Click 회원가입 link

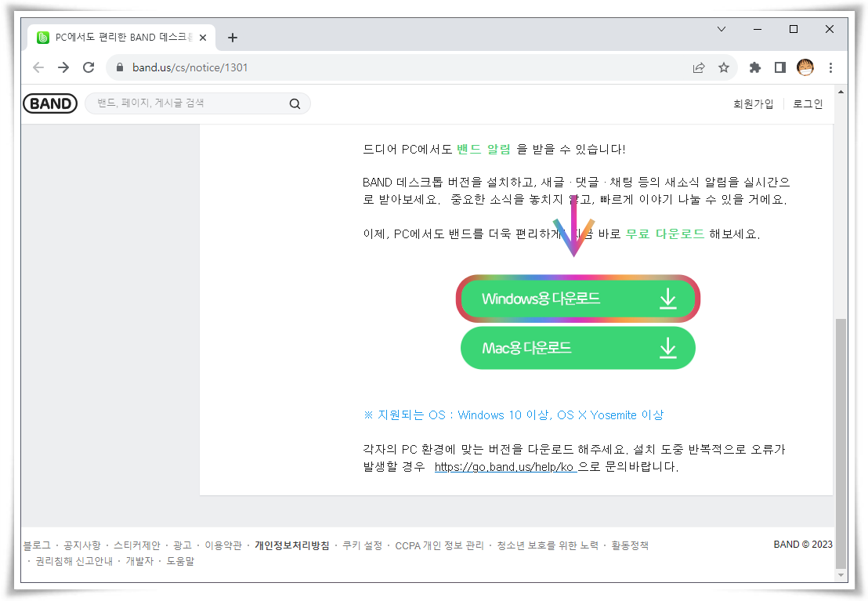[x=753, y=103]
